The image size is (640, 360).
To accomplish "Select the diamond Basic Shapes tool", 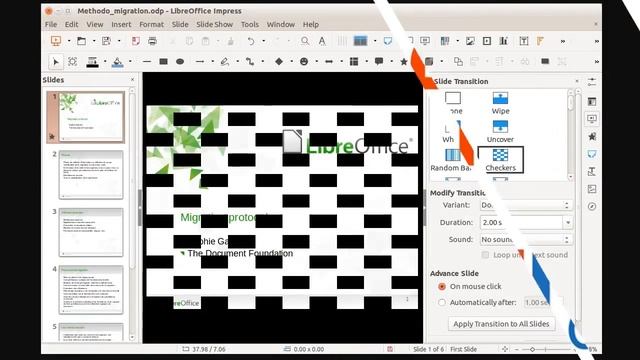I will pyautogui.click(x=279, y=62).
